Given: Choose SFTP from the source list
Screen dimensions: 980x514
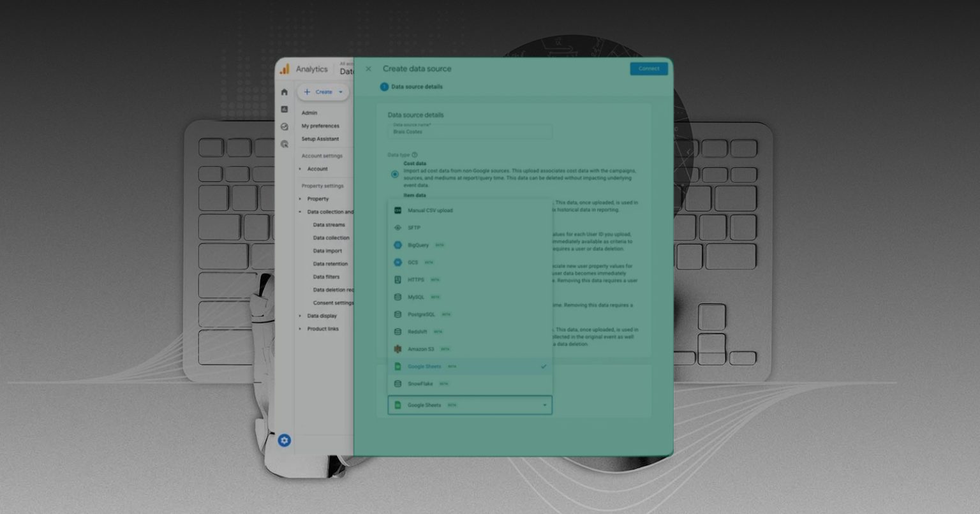Looking at the screenshot, I should click(470, 228).
